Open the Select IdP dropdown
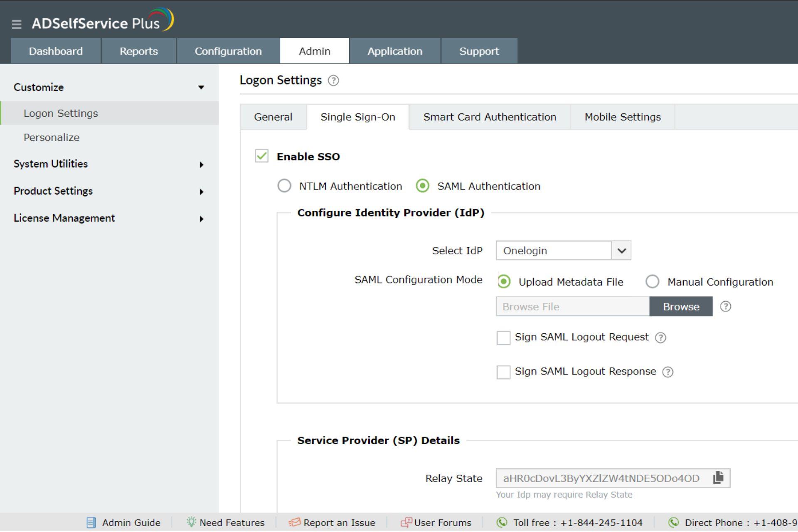798x532 pixels. [x=563, y=251]
